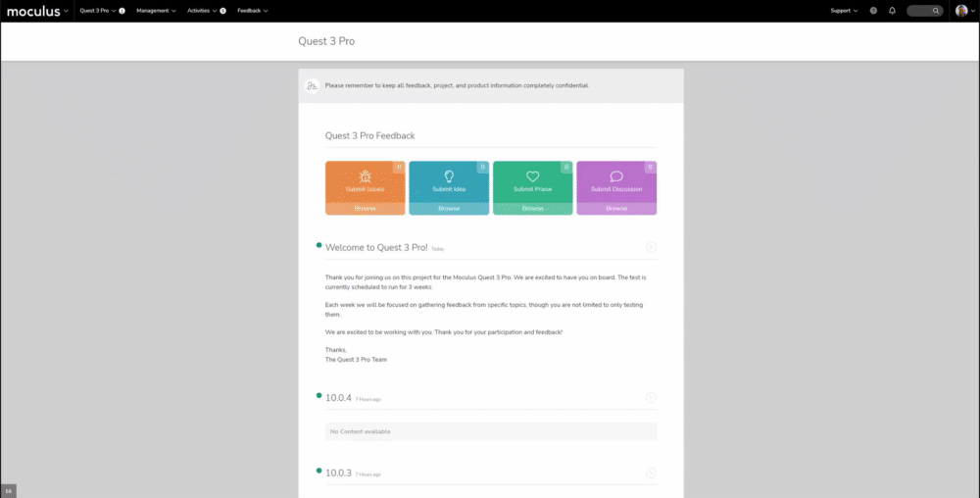Image resolution: width=980 pixels, height=498 pixels.
Task: Open the notifications bell
Action: (892, 11)
